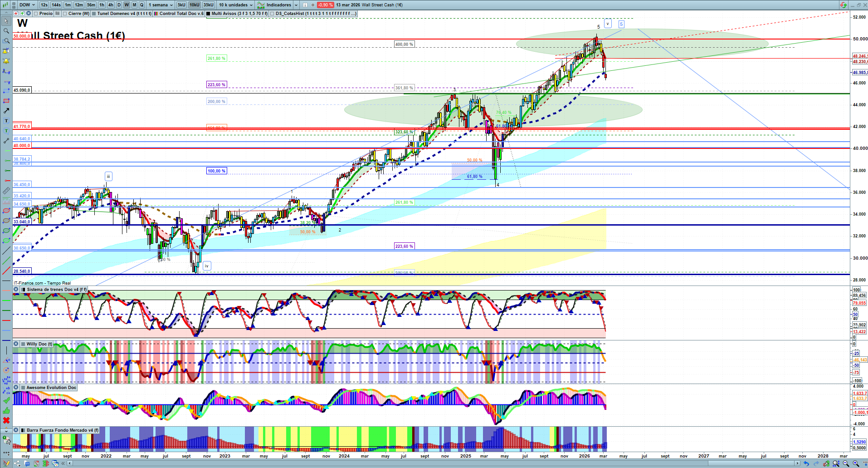
Task: Select the 56m timeframe button
Action: pyautogui.click(x=91, y=5)
